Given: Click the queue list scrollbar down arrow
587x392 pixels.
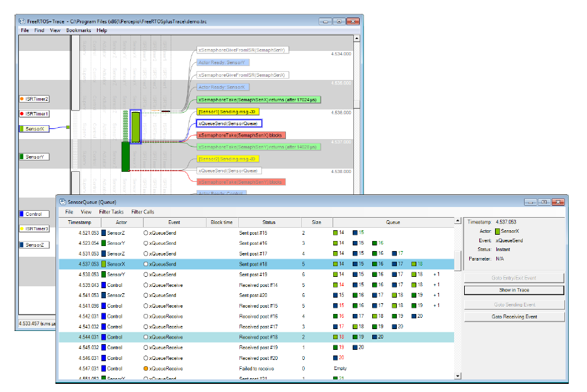Looking at the screenshot, I should (x=458, y=376).
